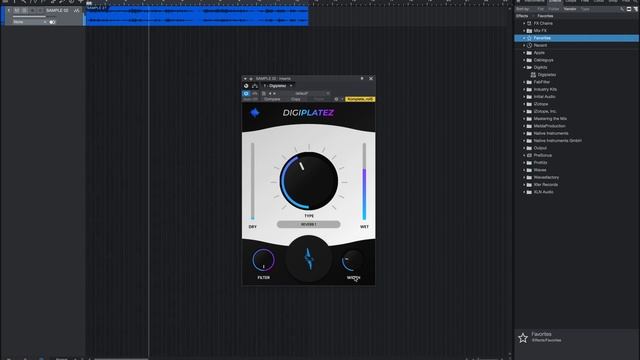Viewport: 640px width, 360px height.
Task: Click the Paste button in plugin header
Action: 319,99
